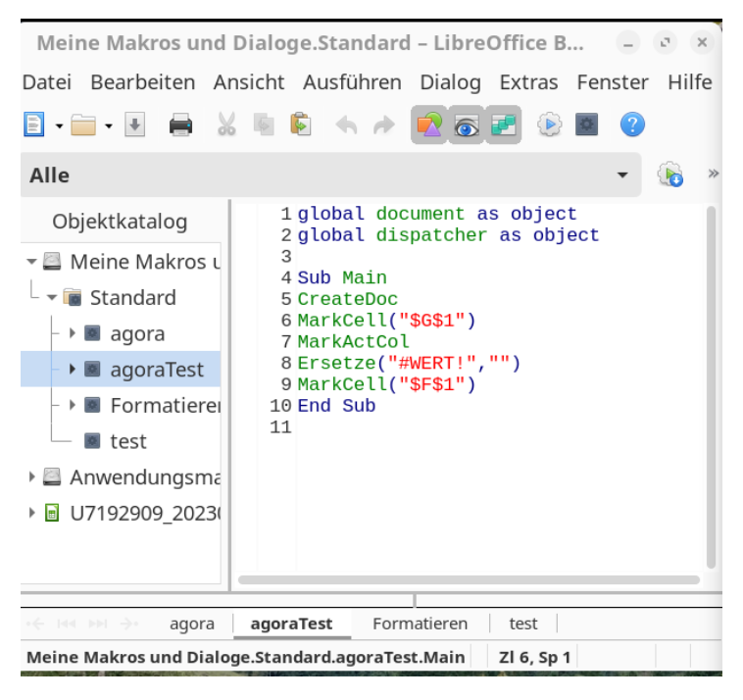This screenshot has width=743, height=700.
Task: Open the Bearbeiten menu
Action: (143, 82)
